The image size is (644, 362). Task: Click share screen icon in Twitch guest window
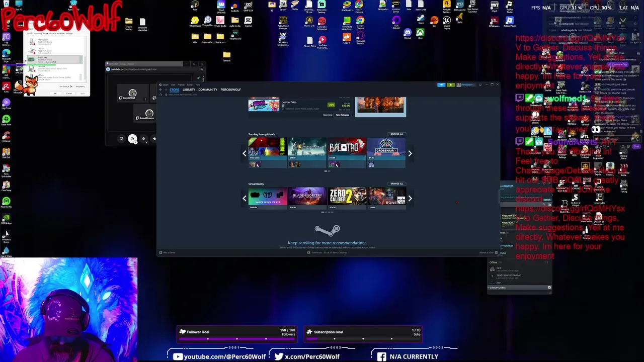coord(121,139)
